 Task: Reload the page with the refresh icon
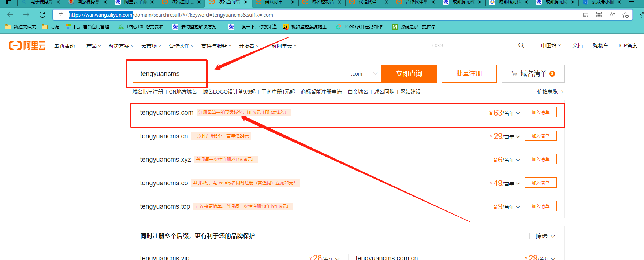point(42,15)
